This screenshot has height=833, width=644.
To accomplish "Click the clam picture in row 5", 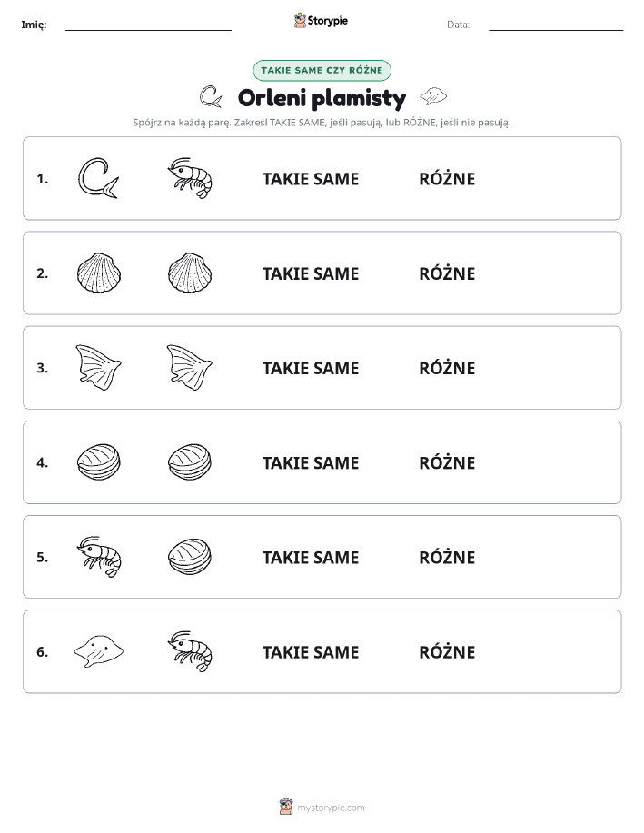I will (x=190, y=557).
